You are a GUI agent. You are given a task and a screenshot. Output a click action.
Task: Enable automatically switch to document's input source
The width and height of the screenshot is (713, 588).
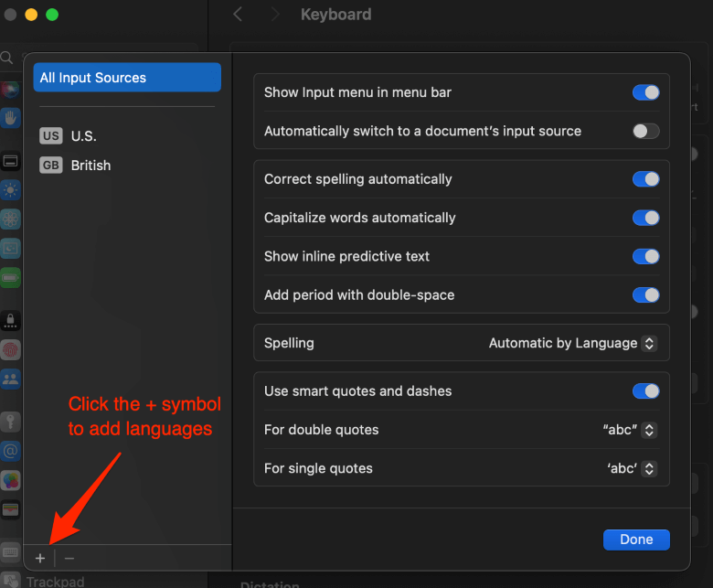645,131
